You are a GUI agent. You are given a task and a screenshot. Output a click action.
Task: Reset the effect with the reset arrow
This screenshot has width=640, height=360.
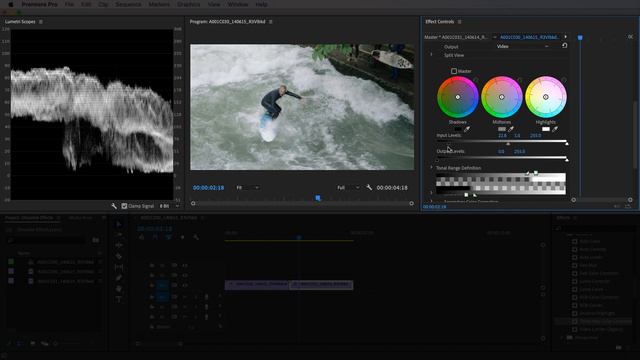564,46
